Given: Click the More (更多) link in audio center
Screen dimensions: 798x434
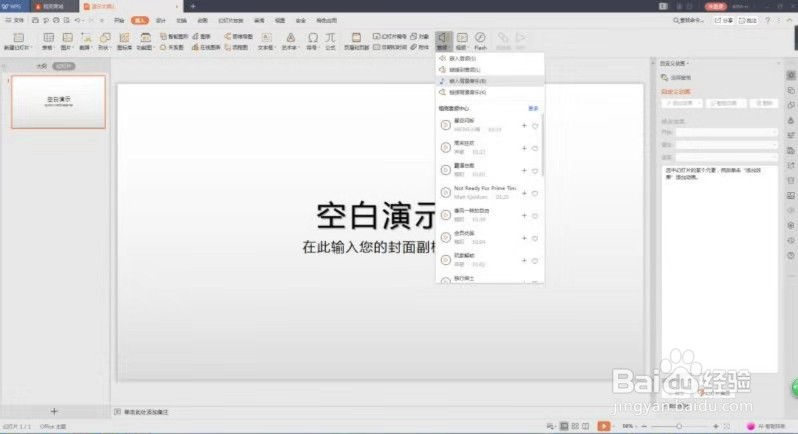Looking at the screenshot, I should click(x=533, y=108).
